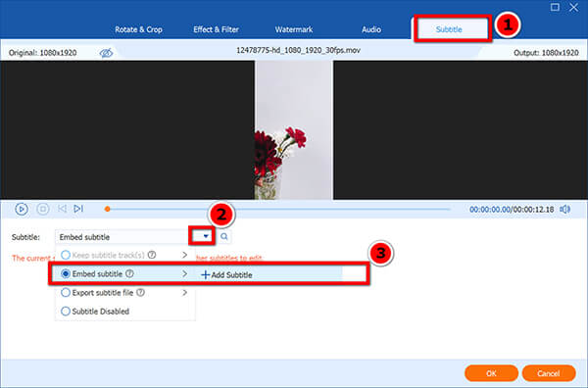Confirm with the OK button

coord(491,373)
